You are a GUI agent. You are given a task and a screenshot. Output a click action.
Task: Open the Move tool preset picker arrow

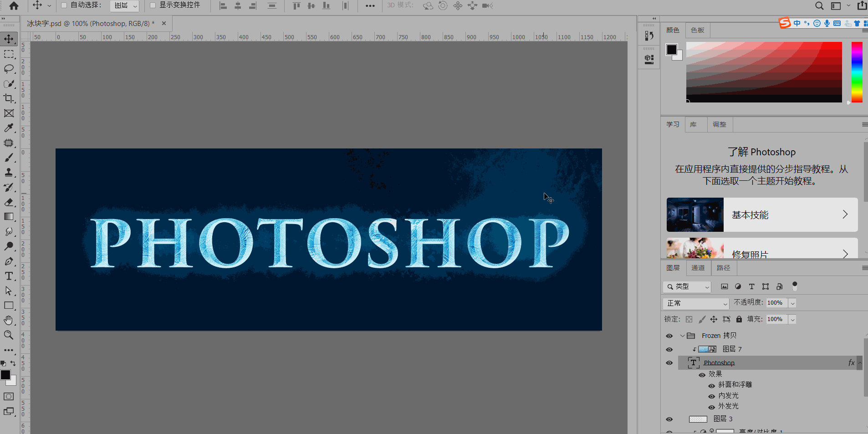click(49, 6)
